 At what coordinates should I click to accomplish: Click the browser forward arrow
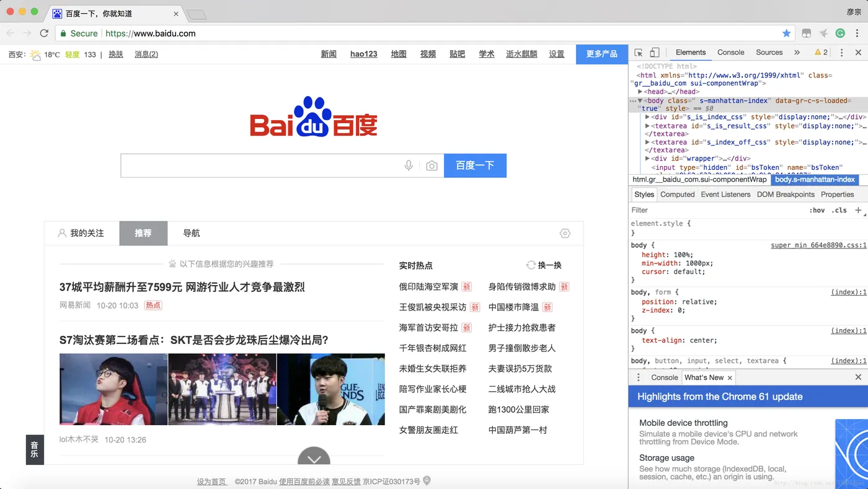click(x=27, y=33)
